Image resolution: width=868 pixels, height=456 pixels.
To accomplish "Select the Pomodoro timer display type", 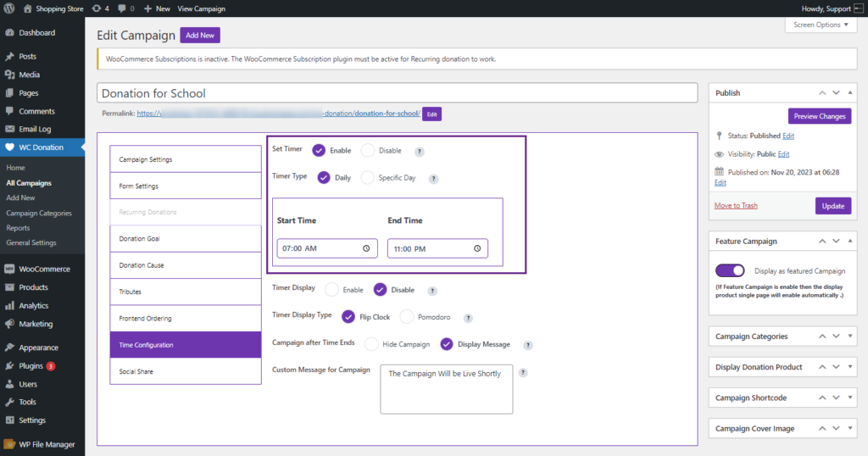I will [407, 317].
